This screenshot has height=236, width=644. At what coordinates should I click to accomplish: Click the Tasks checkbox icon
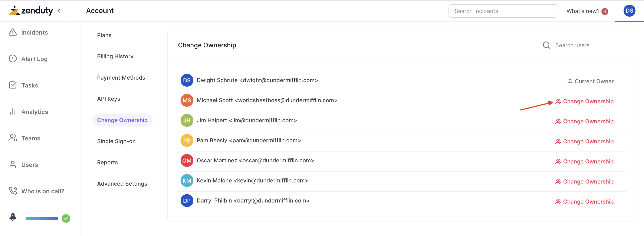tap(13, 85)
